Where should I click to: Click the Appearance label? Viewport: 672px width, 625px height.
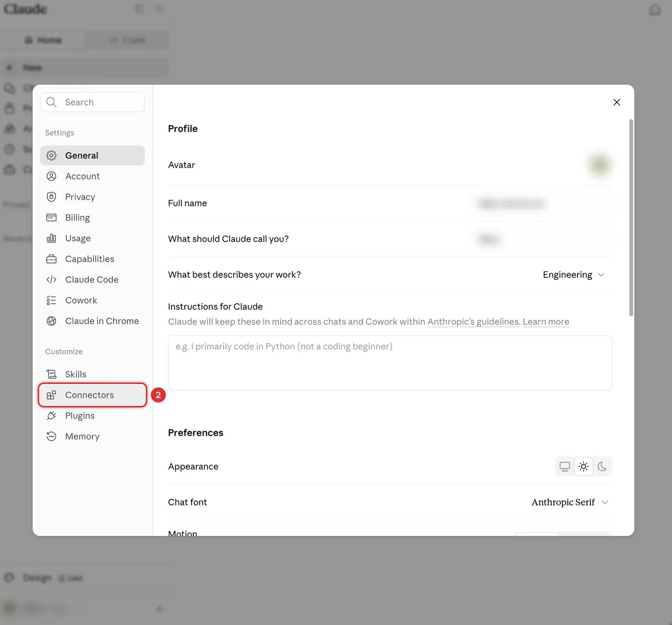pyautogui.click(x=193, y=467)
